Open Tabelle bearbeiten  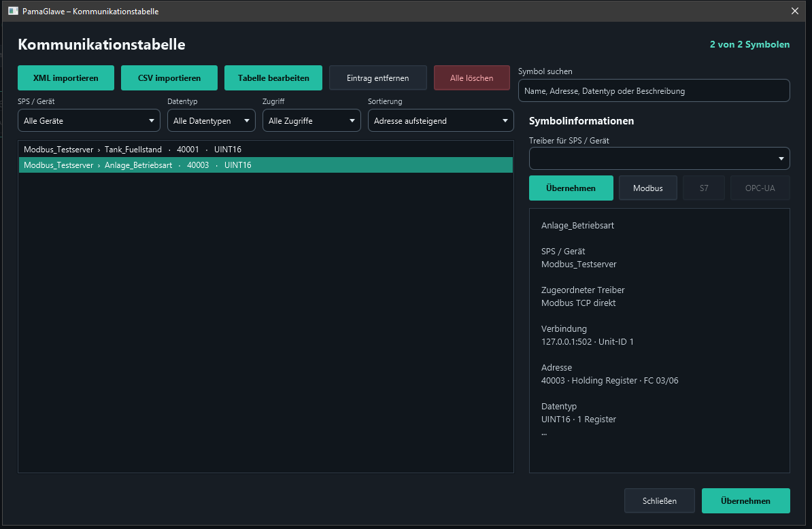[x=273, y=78]
